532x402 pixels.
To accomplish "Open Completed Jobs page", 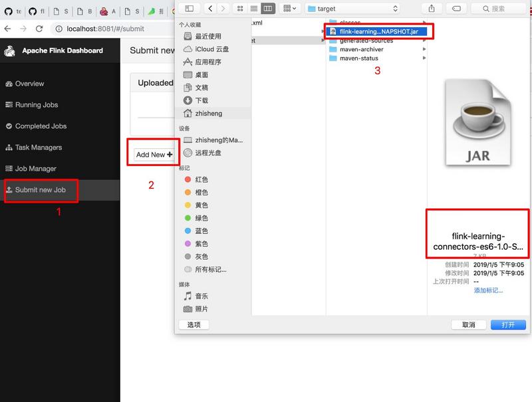I will point(36,126).
